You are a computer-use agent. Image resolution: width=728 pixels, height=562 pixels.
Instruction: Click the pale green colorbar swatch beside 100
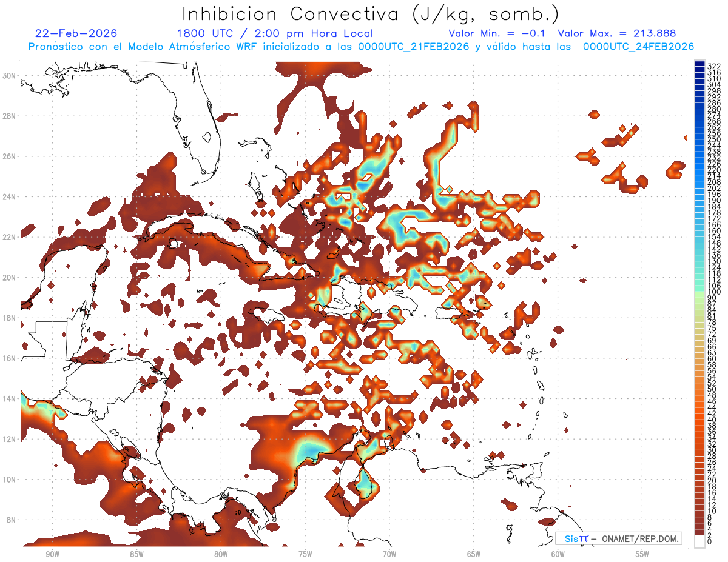pyautogui.click(x=699, y=295)
